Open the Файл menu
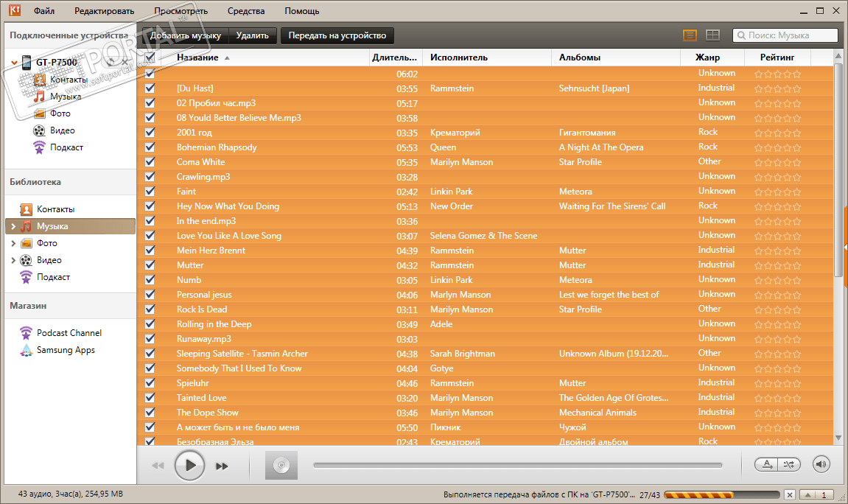The image size is (848, 504). coord(43,11)
